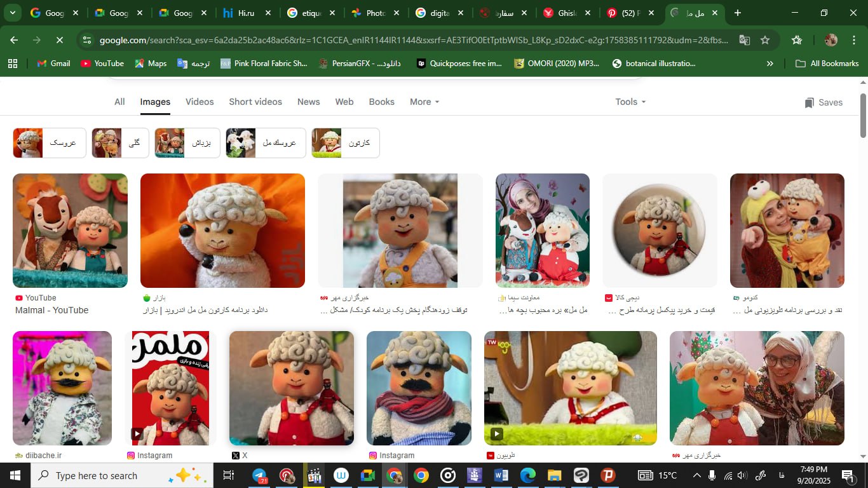Bookmark this page with star icon
The image size is (868, 488).
pos(765,40)
